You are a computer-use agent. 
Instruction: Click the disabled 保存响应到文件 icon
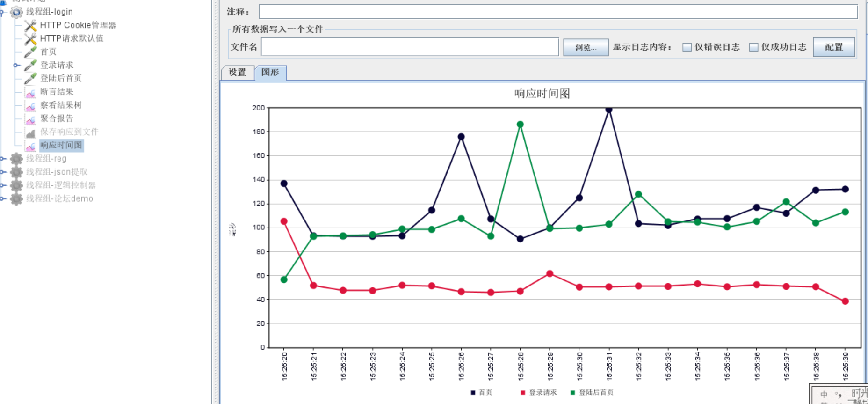(x=30, y=132)
